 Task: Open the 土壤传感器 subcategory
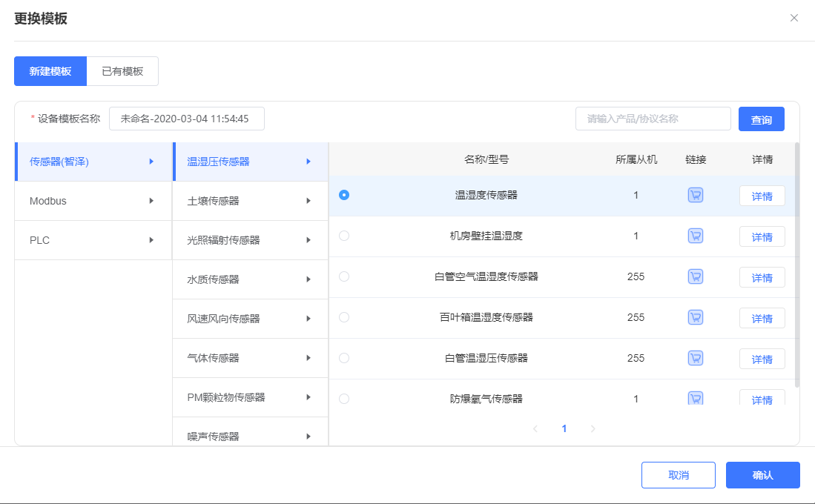click(x=250, y=201)
